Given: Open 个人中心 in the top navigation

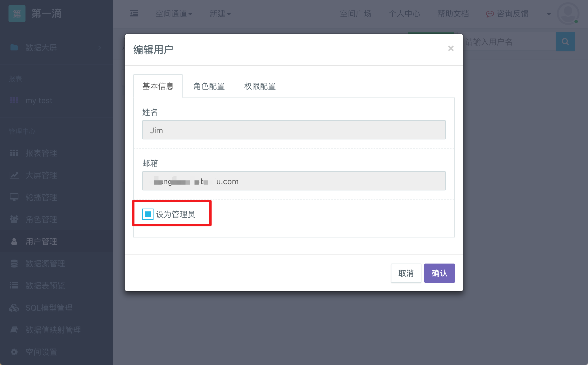Looking at the screenshot, I should pyautogui.click(x=404, y=14).
